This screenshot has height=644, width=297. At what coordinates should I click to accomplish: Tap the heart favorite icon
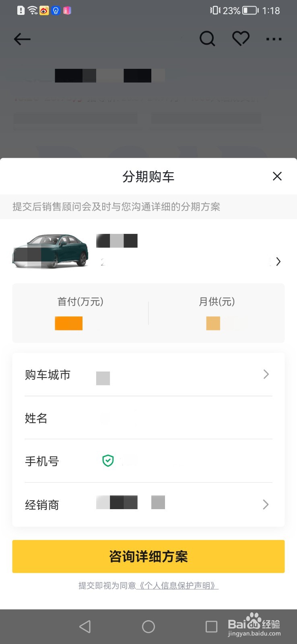click(x=241, y=39)
